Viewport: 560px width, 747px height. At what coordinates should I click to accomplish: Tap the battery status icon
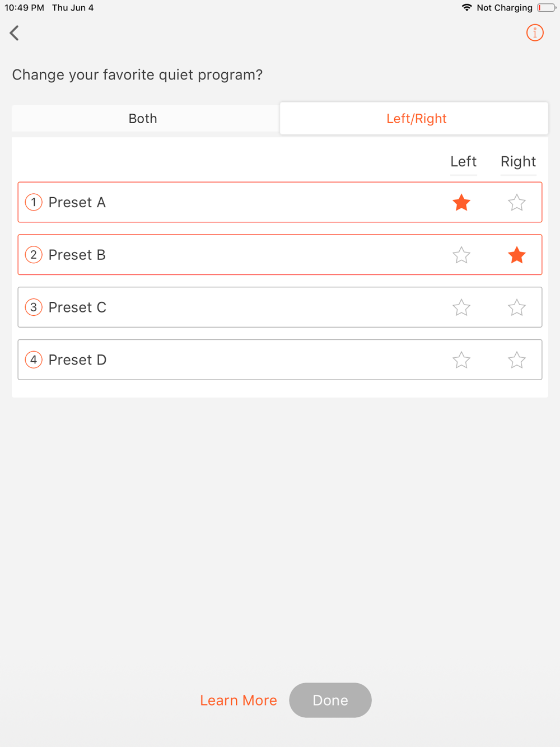(x=546, y=8)
